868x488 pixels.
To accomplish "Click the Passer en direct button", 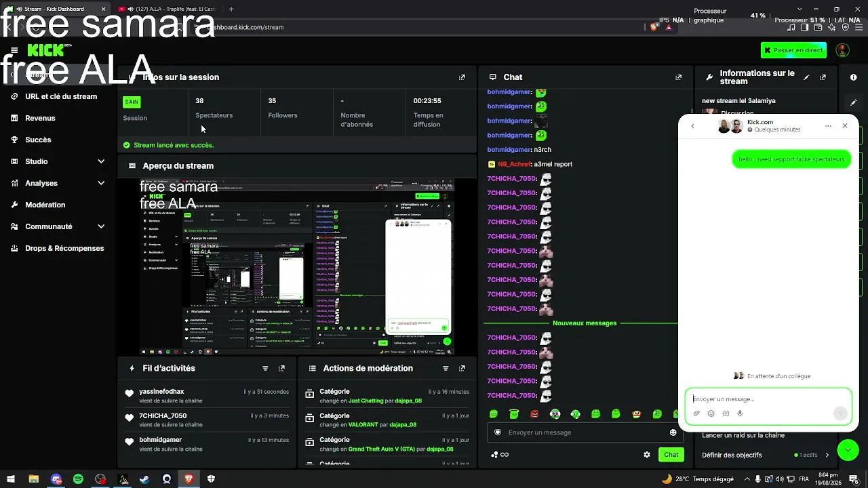I will [793, 50].
